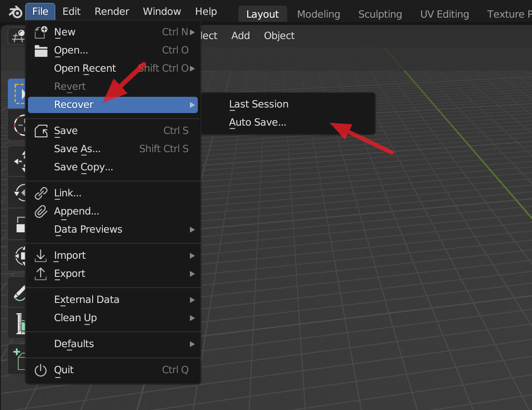Click the Import download-arrow icon
This screenshot has width=532, height=410.
tap(40, 255)
